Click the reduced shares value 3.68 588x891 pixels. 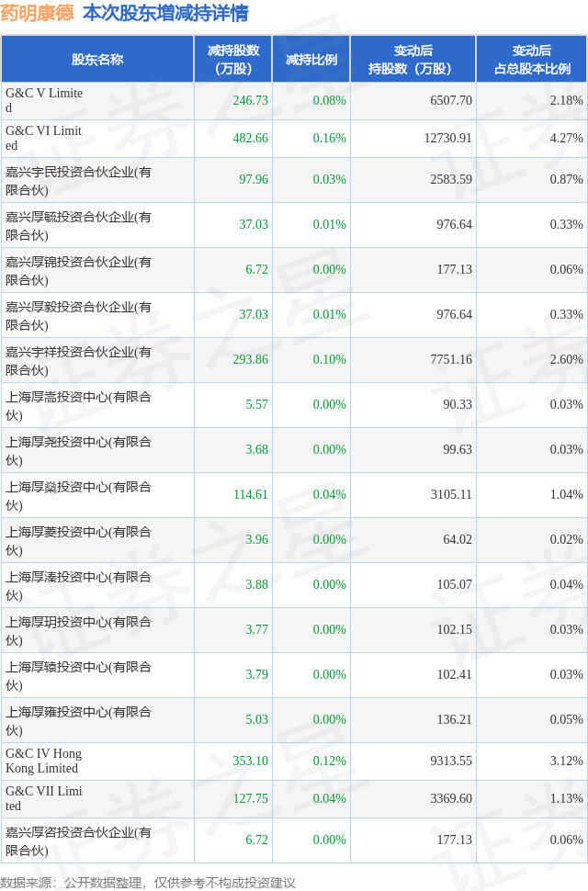[256, 449]
